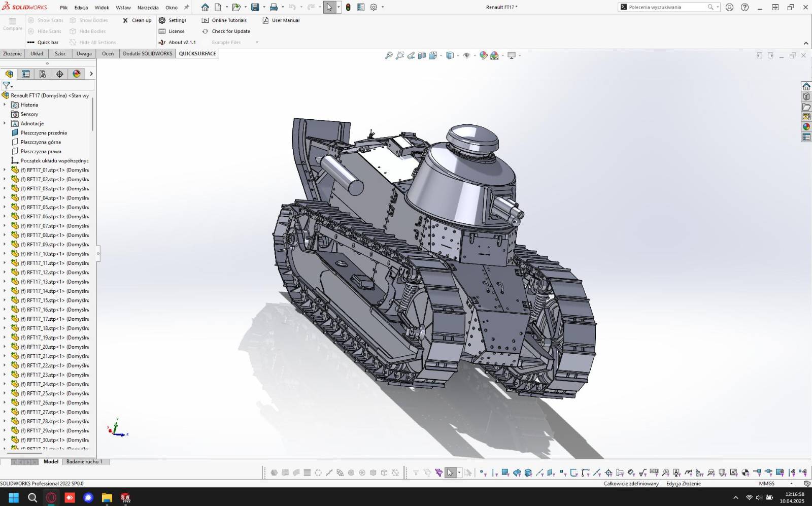
Task: Open the Options gear dropdown arrow
Action: 383,7
